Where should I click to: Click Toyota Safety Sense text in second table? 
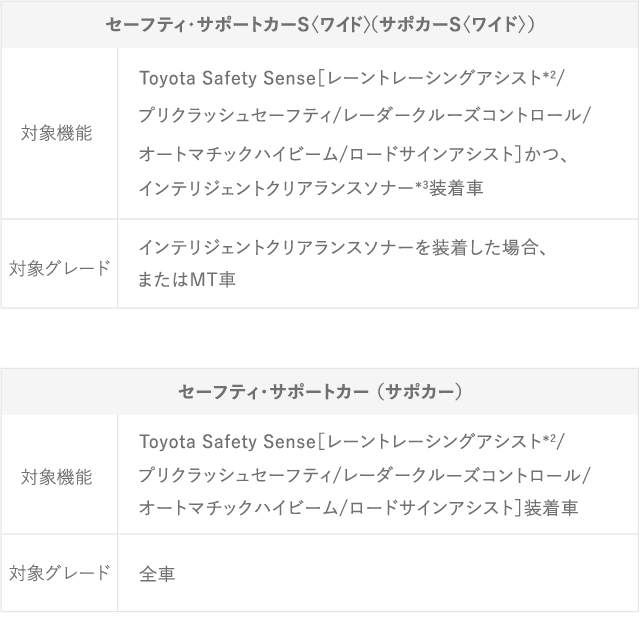[x=228, y=441]
